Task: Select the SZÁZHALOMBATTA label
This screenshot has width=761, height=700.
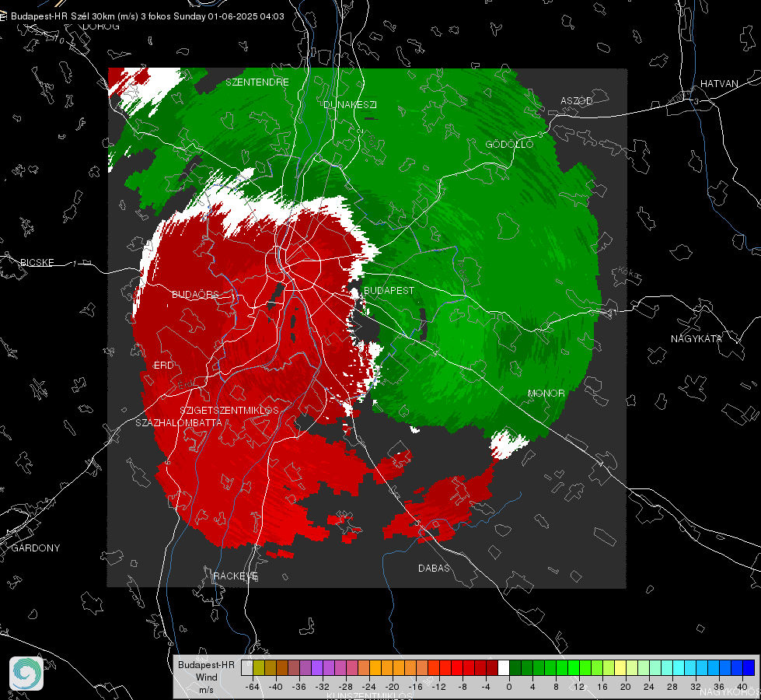Action: pyautogui.click(x=179, y=422)
